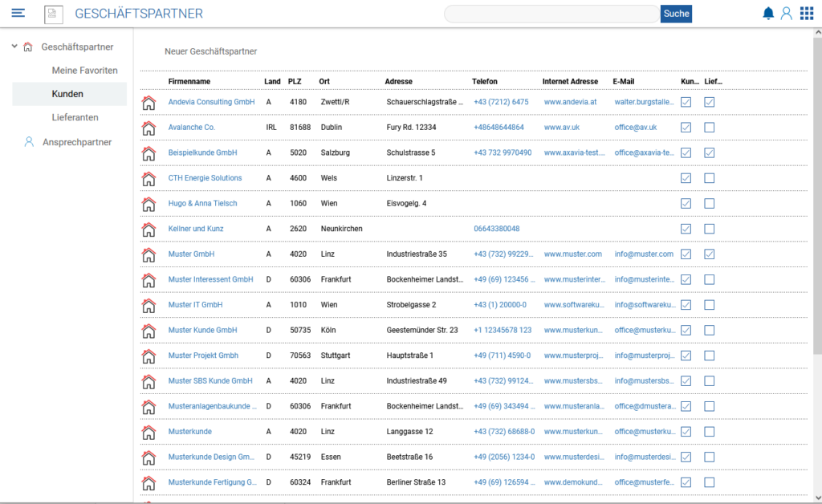Viewport: 822px width, 504px height.
Task: Click the document icon beside the Geschäftspartner title
Action: [53, 14]
